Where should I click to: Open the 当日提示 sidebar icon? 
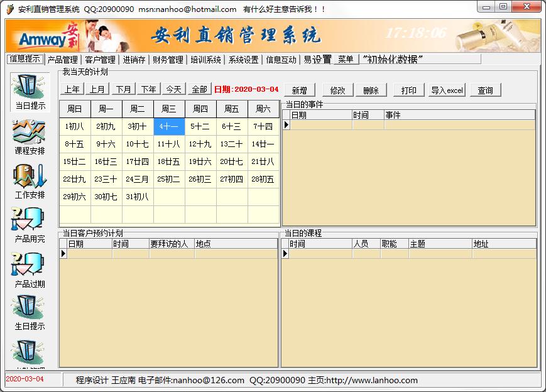pos(30,92)
